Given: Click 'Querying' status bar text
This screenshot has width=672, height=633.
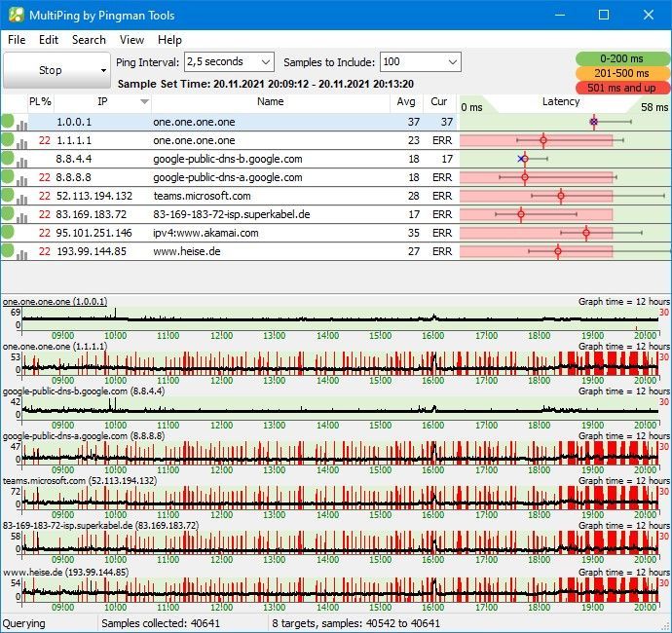Looking at the screenshot, I should tap(24, 623).
